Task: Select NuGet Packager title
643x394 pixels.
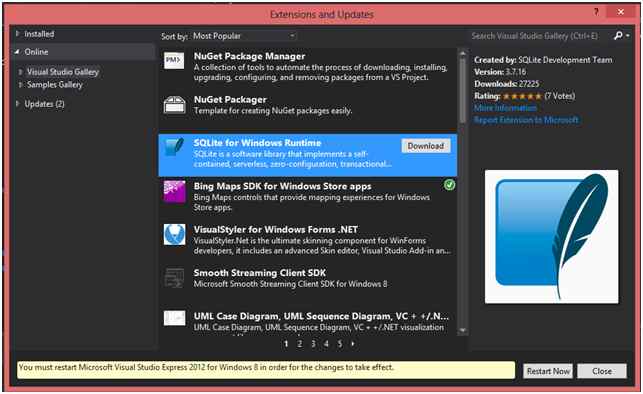Action: tap(230, 100)
